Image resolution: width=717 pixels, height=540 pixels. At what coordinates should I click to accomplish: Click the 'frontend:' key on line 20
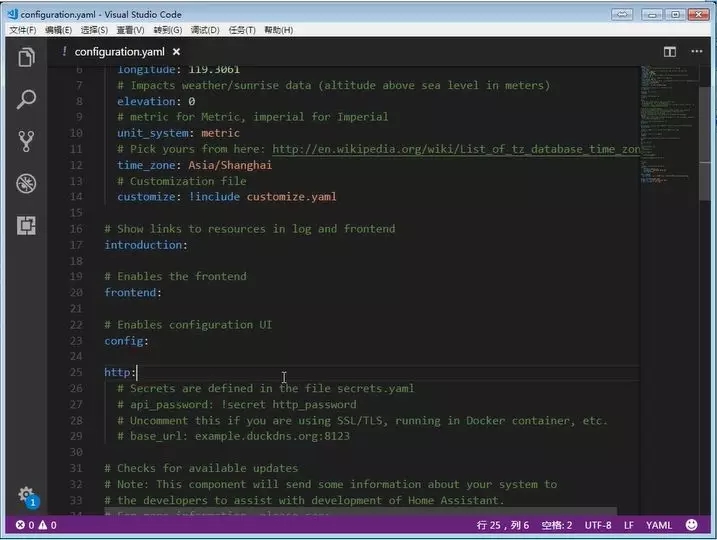pyautogui.click(x=133, y=293)
